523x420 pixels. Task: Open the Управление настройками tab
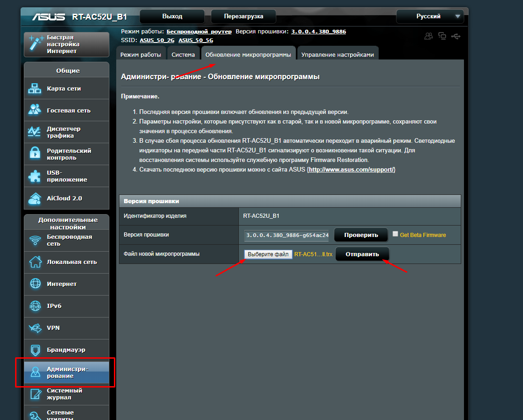(x=337, y=55)
